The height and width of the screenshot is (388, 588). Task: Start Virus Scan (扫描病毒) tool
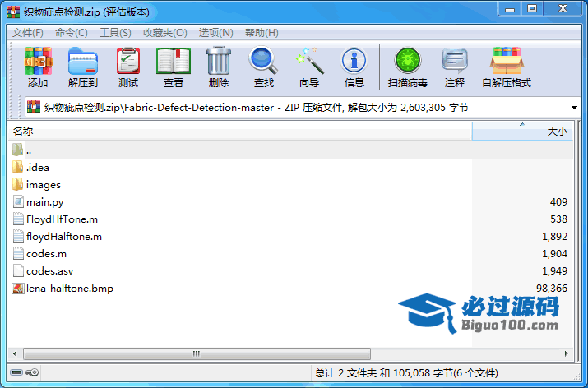pos(408,60)
